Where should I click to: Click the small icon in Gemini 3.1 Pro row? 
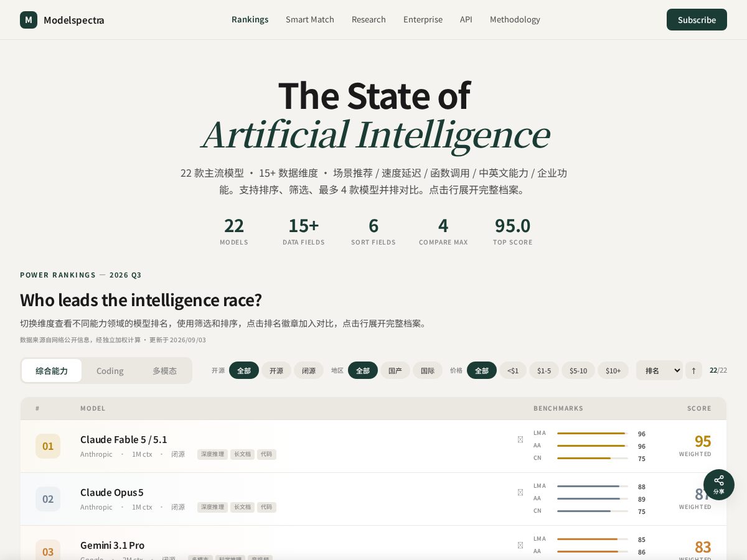point(520,545)
